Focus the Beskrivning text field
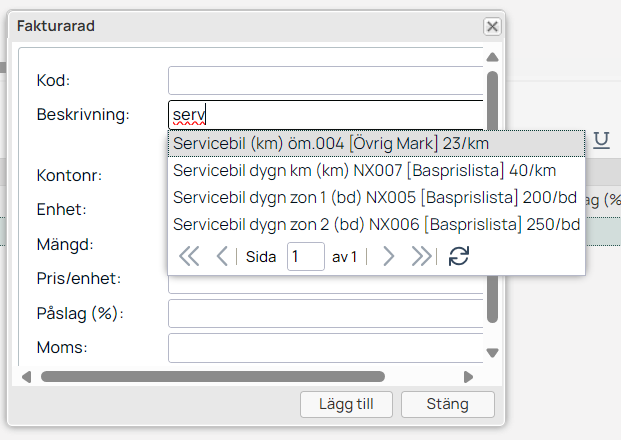The height and width of the screenshot is (440, 621). [x=325, y=115]
